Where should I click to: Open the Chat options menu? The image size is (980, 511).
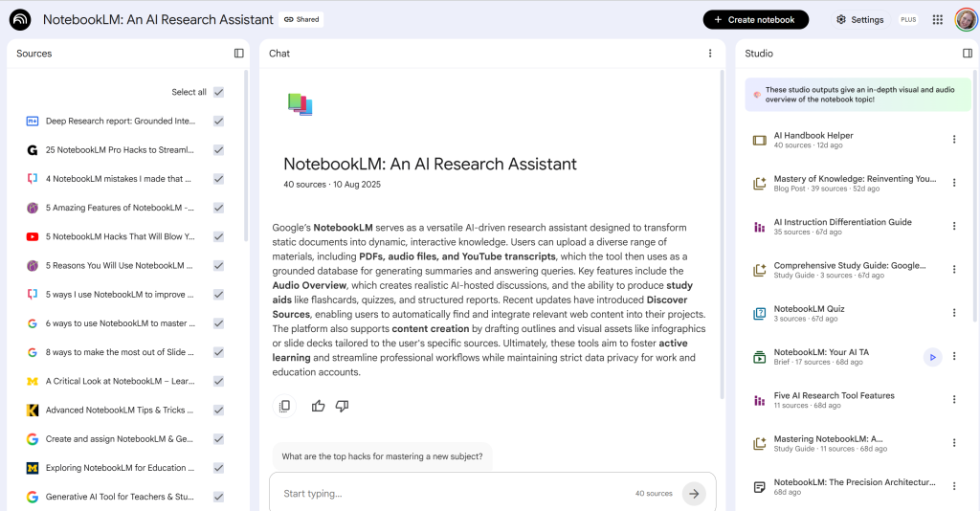(710, 53)
